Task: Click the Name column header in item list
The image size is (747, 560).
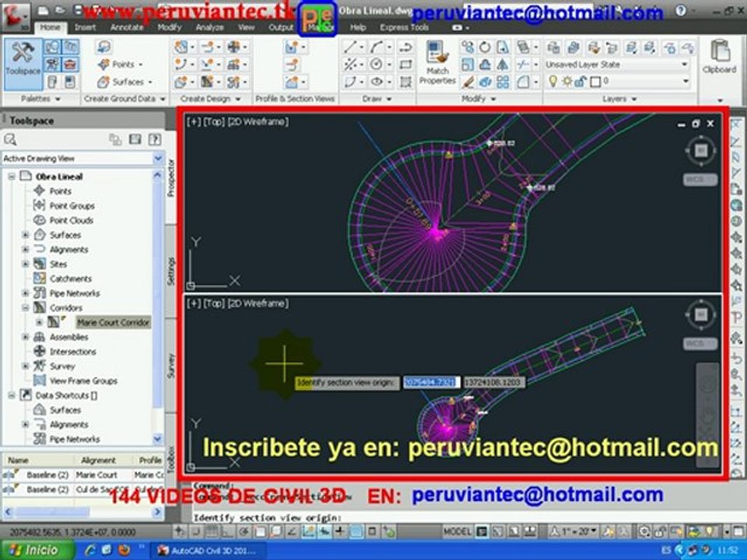Action: pos(38,460)
